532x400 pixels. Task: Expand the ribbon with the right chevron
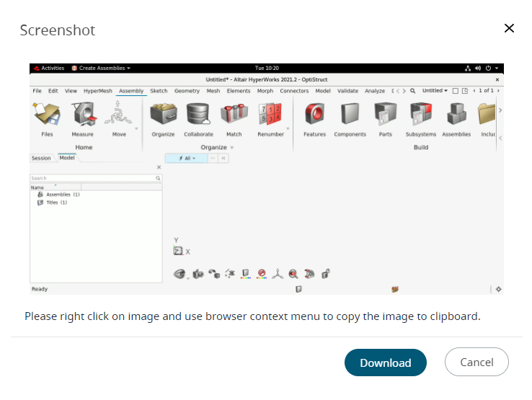[x=500, y=110]
